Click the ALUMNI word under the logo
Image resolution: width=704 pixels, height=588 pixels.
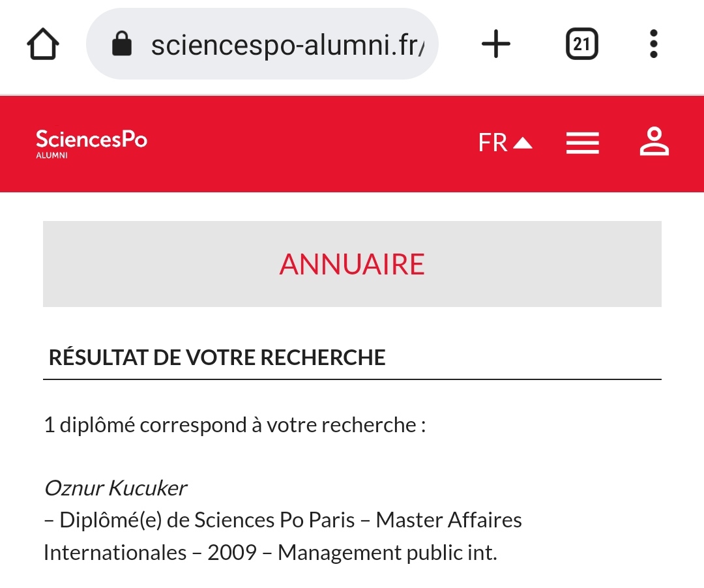[x=51, y=155]
